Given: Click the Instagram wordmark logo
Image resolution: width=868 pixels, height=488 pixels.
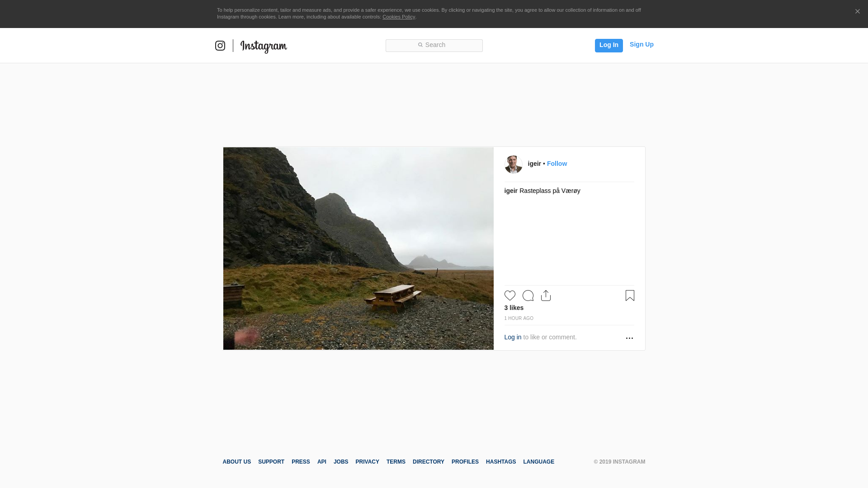Looking at the screenshot, I should 264,46.
